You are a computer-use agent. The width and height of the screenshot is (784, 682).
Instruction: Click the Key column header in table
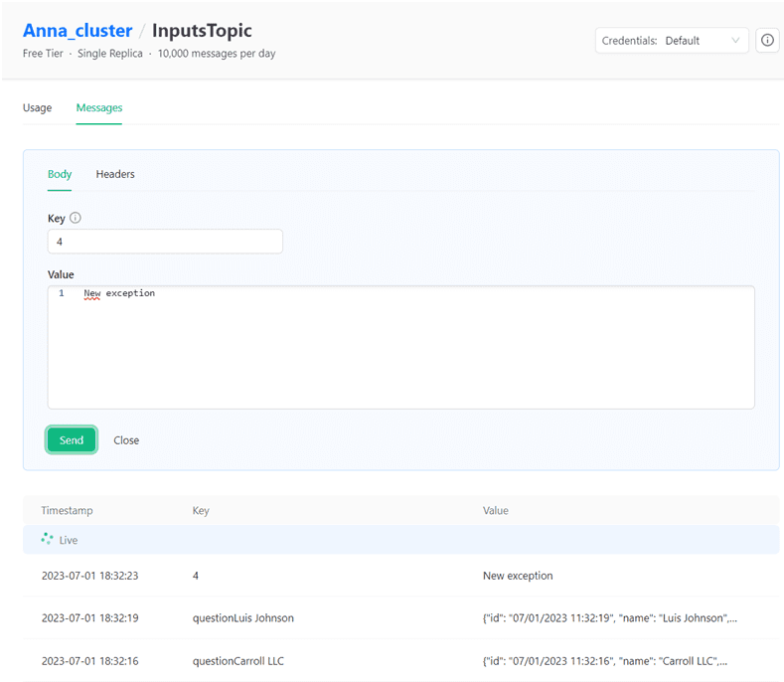pos(201,510)
